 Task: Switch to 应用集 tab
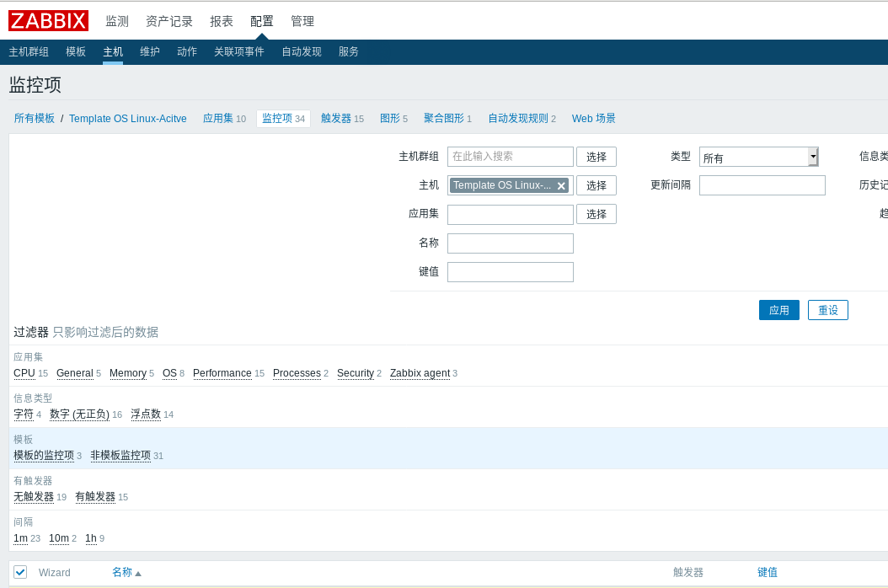[218, 119]
